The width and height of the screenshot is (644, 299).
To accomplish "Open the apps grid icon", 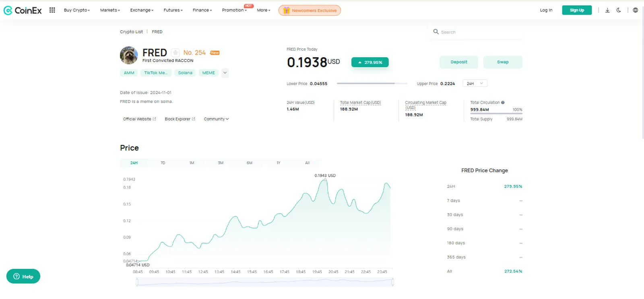I will click(x=52, y=10).
